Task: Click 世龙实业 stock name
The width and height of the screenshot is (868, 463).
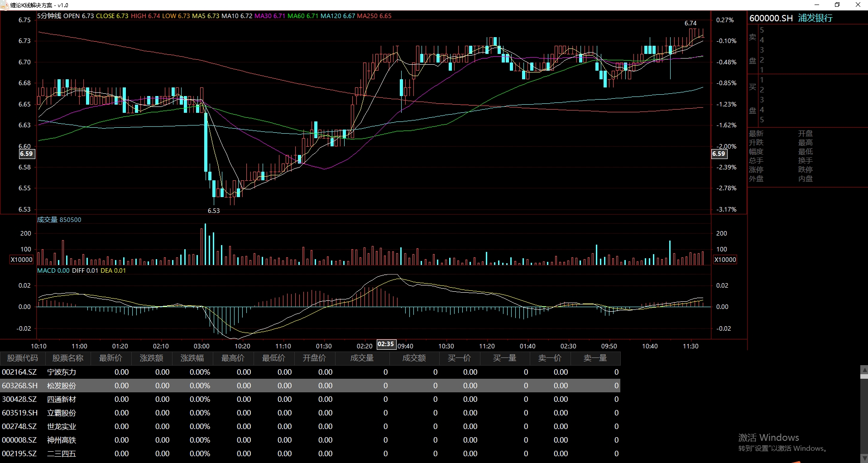Action: click(x=62, y=426)
